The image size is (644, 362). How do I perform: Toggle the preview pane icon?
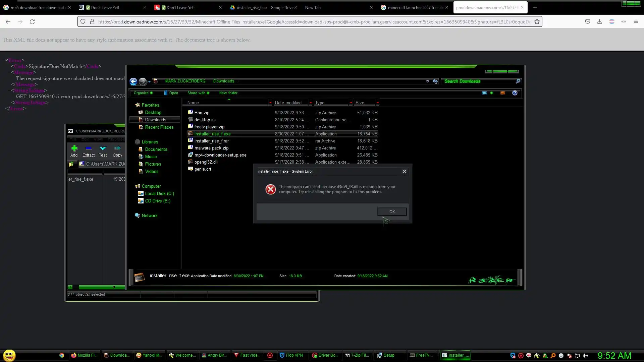pos(502,93)
